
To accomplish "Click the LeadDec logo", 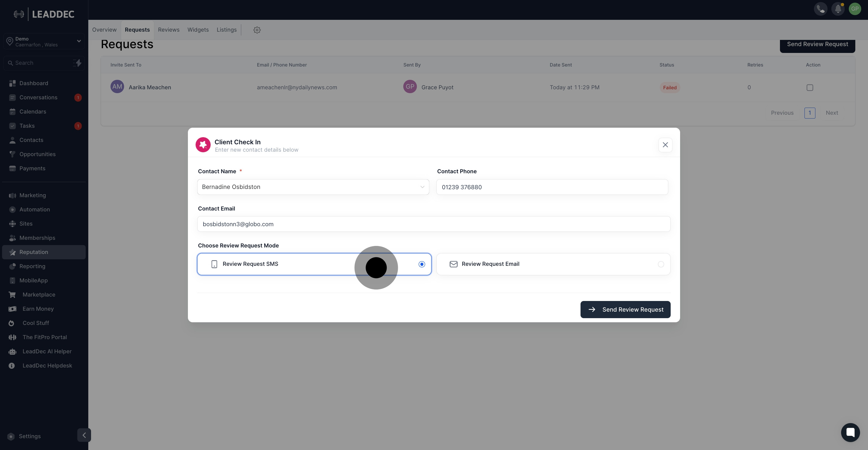I will point(44,14).
